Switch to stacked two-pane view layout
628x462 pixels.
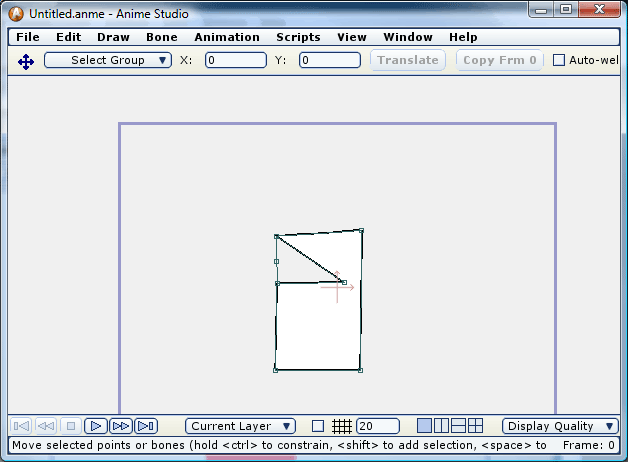pos(458,426)
